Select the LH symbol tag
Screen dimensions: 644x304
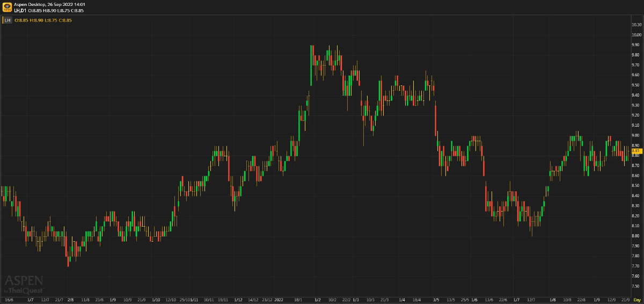pyautogui.click(x=7, y=20)
